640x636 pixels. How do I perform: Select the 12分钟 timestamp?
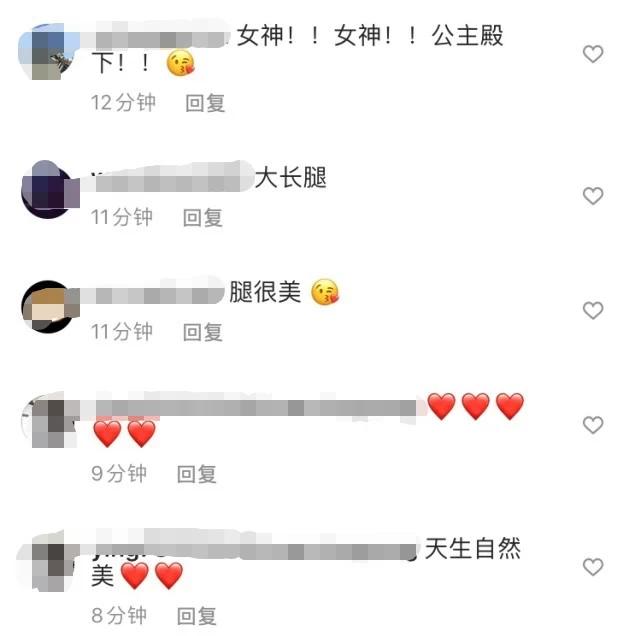point(123,102)
